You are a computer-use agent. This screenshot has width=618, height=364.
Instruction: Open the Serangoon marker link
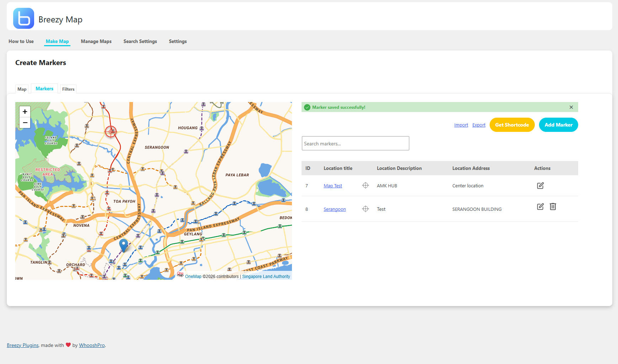[335, 209]
